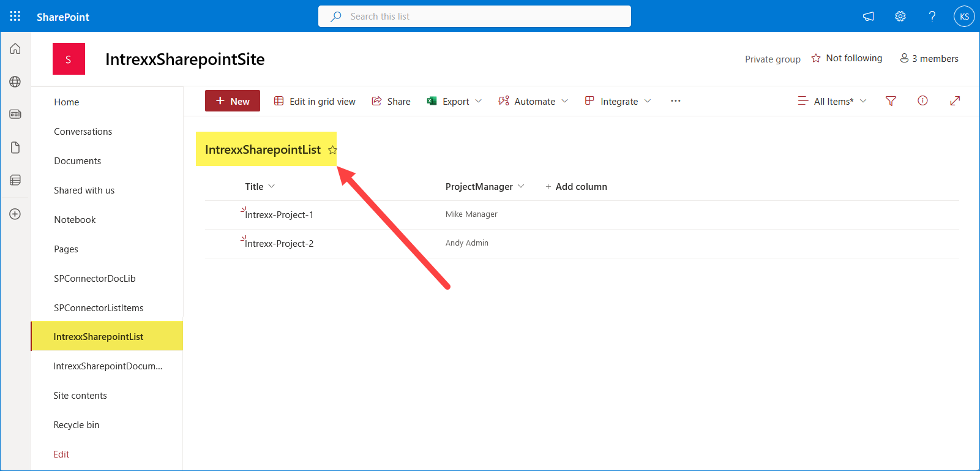Open the details pane info icon
This screenshot has height=471, width=980.
(922, 101)
